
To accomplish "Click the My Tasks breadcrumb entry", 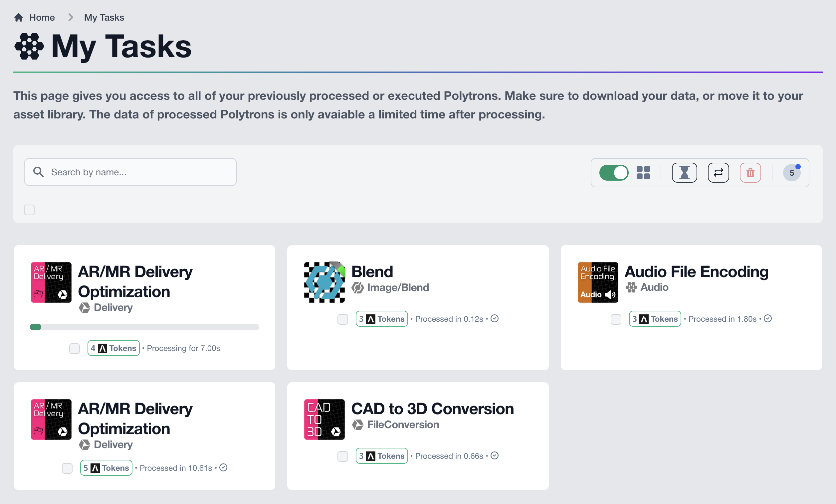I will click(104, 17).
